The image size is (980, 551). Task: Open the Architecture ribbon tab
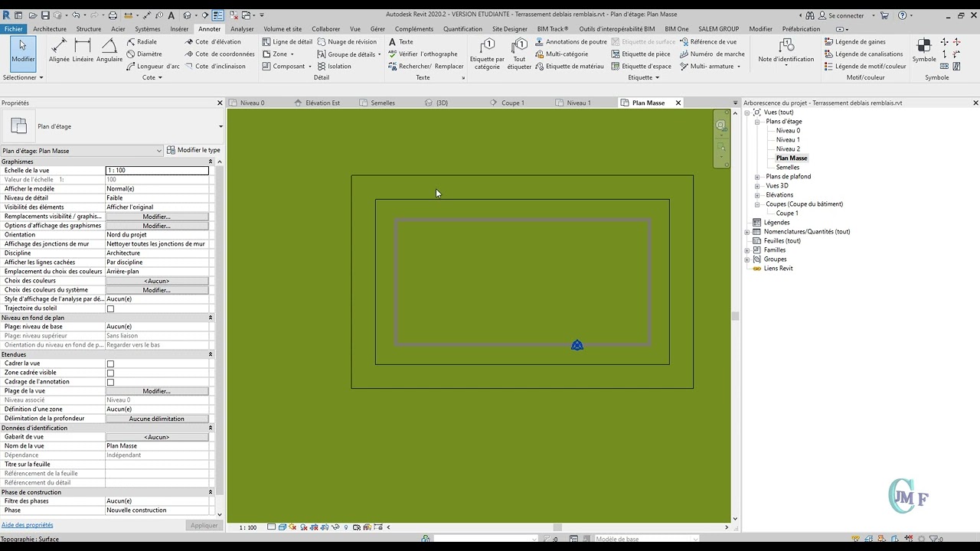[50, 29]
